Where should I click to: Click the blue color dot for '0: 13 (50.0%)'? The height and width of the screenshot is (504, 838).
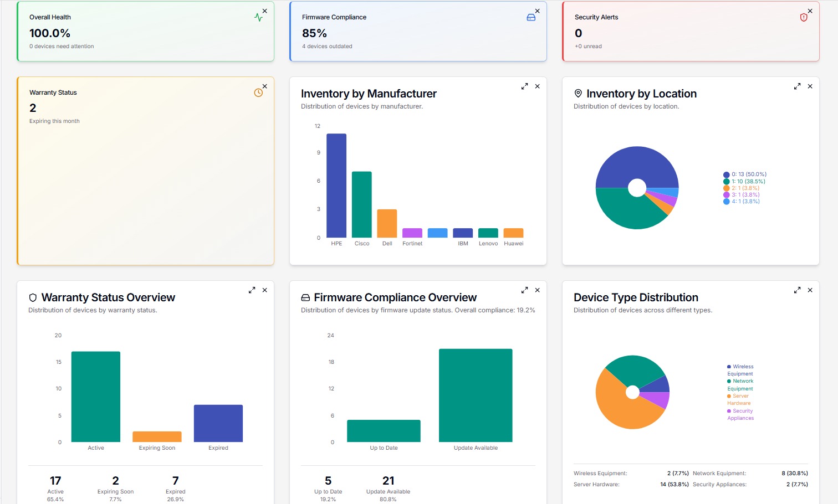[727, 174]
